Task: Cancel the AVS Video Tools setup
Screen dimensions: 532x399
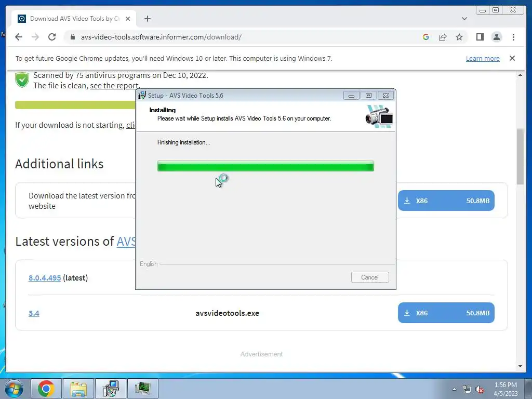Action: pos(370,277)
